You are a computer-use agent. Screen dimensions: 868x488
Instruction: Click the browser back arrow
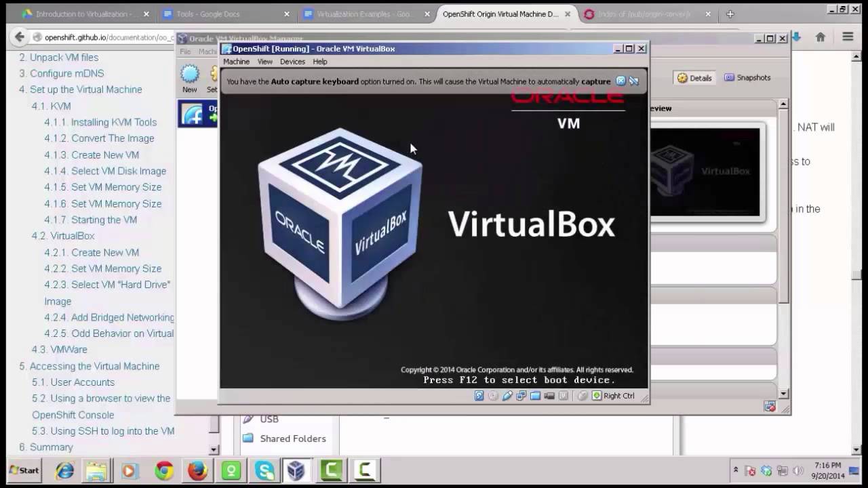click(19, 37)
